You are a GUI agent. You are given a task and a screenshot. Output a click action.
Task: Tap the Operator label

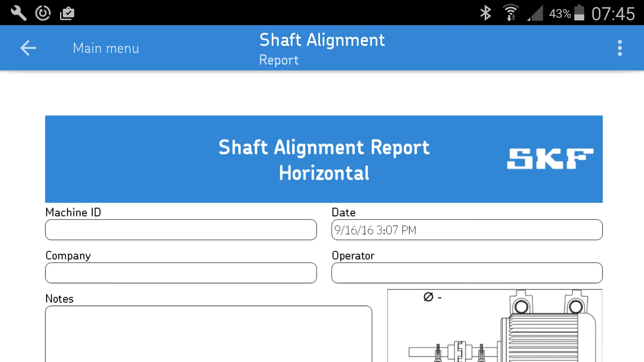353,256
